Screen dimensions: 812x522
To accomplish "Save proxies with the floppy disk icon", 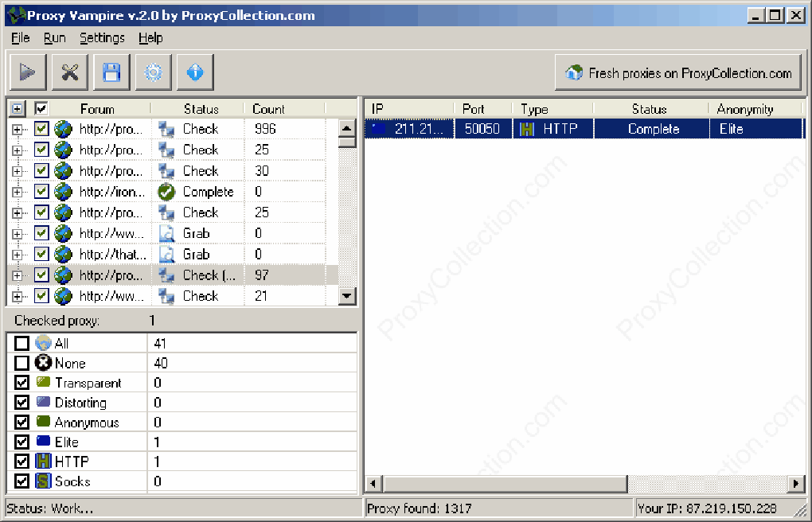I will [111, 72].
